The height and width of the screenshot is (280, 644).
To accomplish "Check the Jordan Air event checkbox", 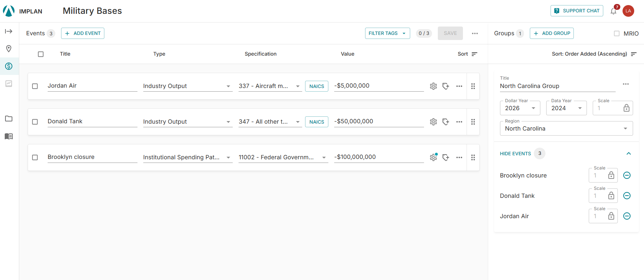I will coord(35,86).
